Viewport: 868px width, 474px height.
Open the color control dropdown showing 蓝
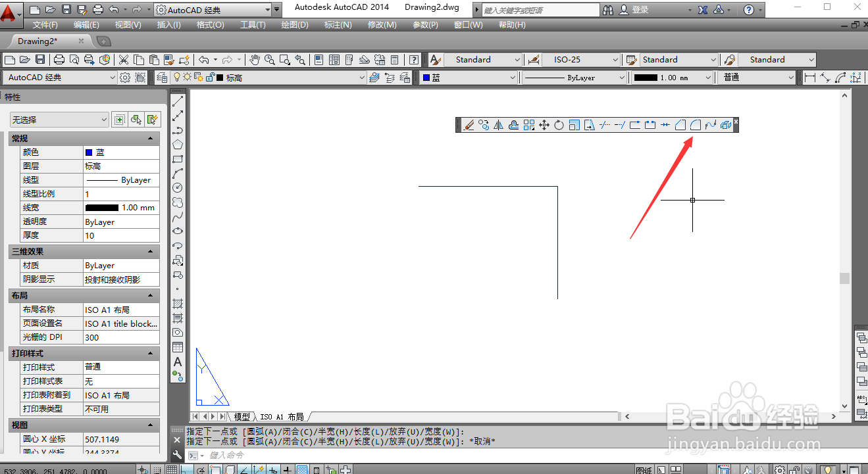coord(469,78)
